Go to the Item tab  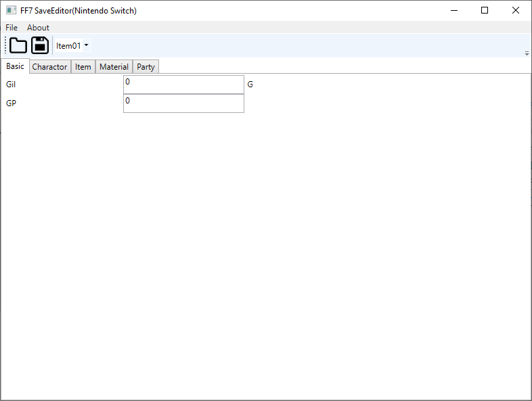83,67
